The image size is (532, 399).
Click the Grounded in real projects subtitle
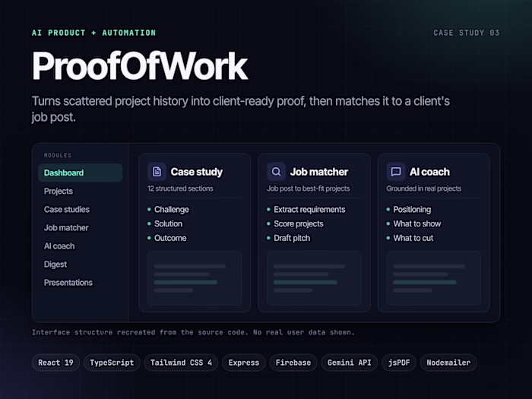pos(424,188)
